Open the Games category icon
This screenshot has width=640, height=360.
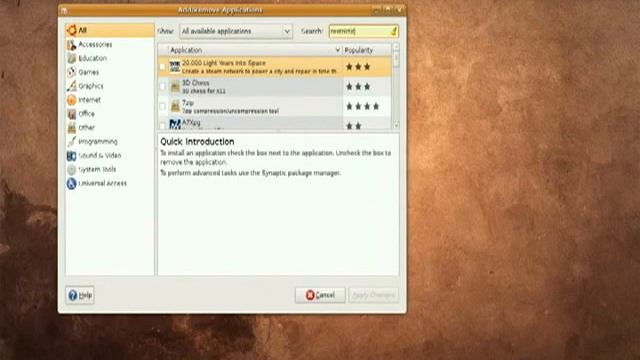(72, 72)
